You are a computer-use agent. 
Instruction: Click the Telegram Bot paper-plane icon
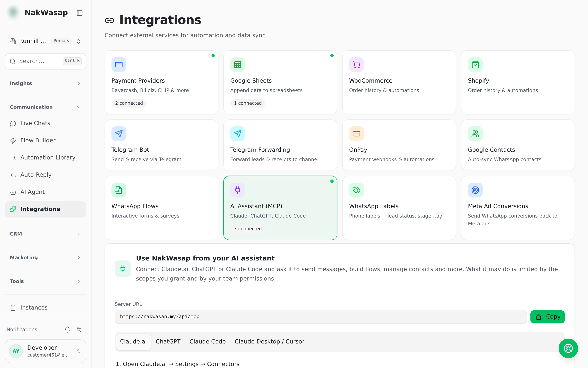pos(119,134)
